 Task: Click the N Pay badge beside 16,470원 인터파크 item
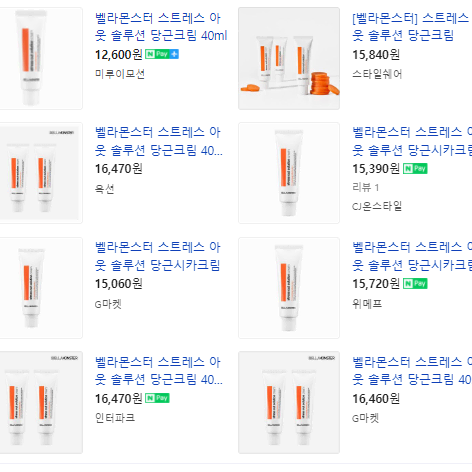pyautogui.click(x=157, y=398)
